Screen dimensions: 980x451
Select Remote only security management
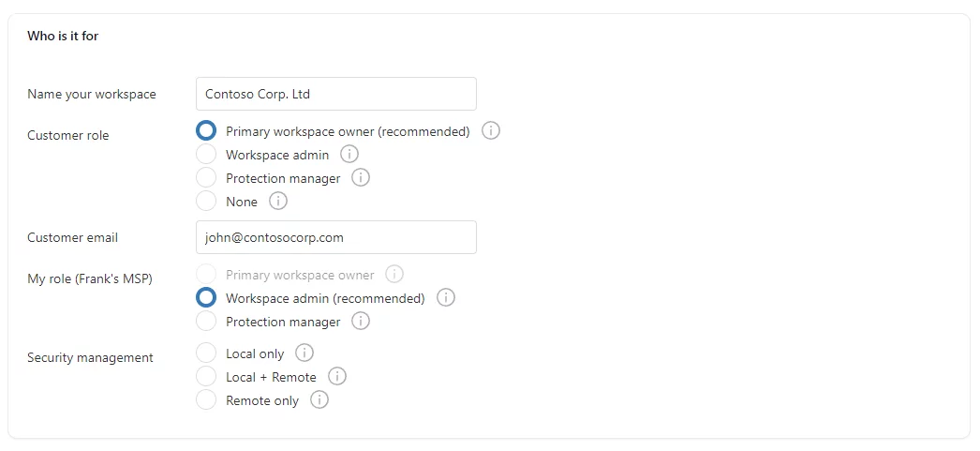(x=206, y=400)
